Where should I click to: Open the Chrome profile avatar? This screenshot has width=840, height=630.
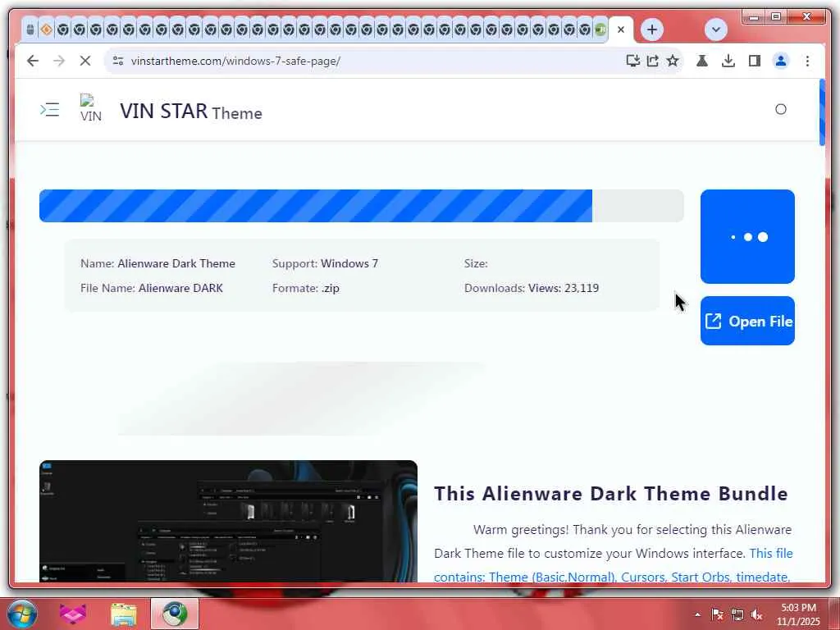click(781, 61)
